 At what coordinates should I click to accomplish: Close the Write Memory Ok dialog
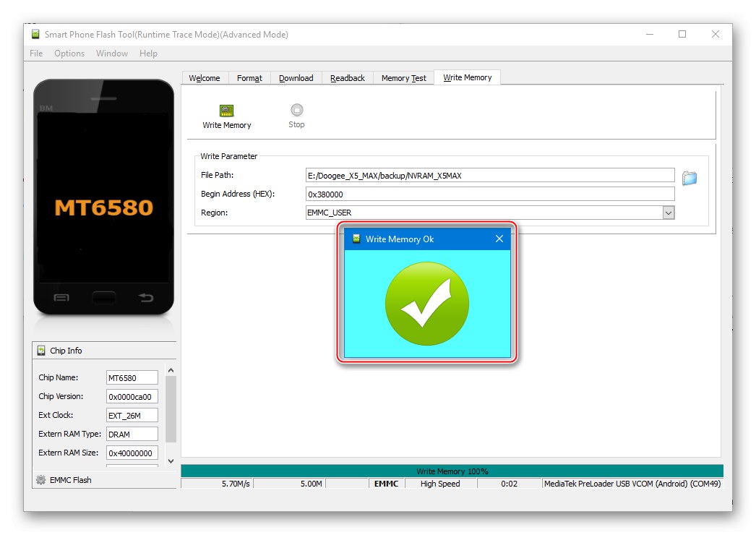coord(499,239)
